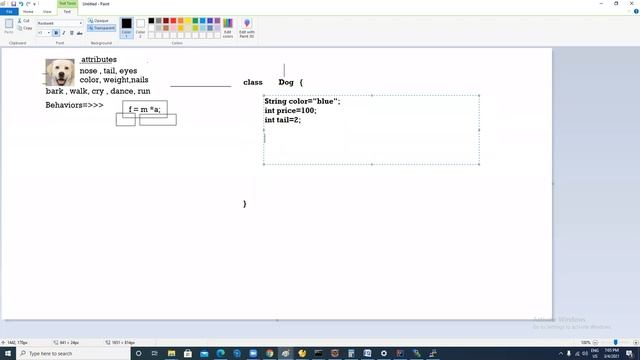Click Edit with Paint 3D
Image resolution: width=640 pixels, height=360 pixels.
coord(247,28)
